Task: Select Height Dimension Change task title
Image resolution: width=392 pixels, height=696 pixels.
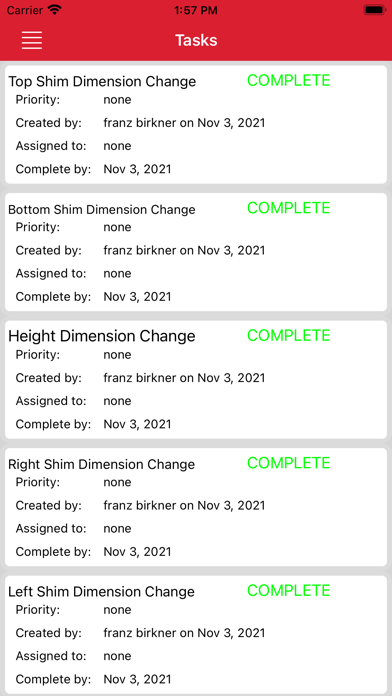Action: point(102,336)
